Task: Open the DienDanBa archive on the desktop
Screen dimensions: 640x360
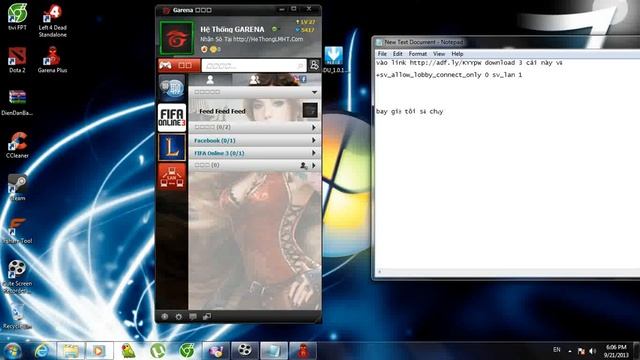Action: (x=17, y=103)
